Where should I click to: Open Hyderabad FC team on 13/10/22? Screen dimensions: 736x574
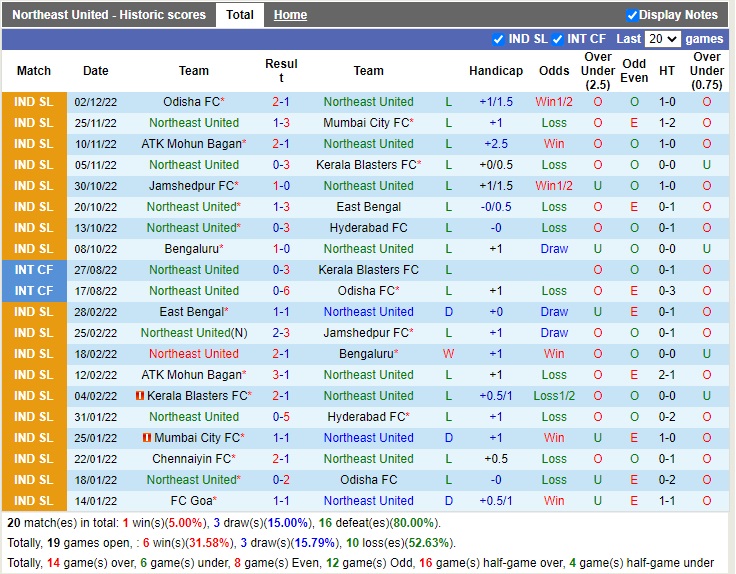pyautogui.click(x=368, y=228)
